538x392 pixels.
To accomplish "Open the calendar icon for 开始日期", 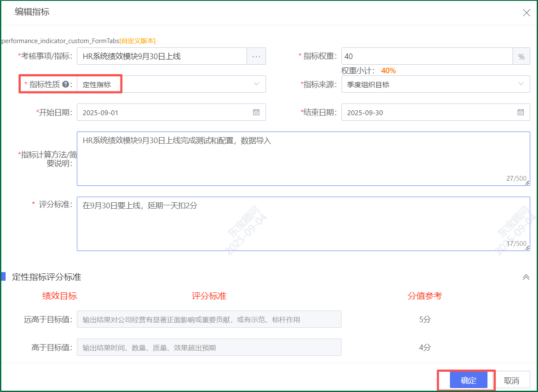I will point(256,113).
